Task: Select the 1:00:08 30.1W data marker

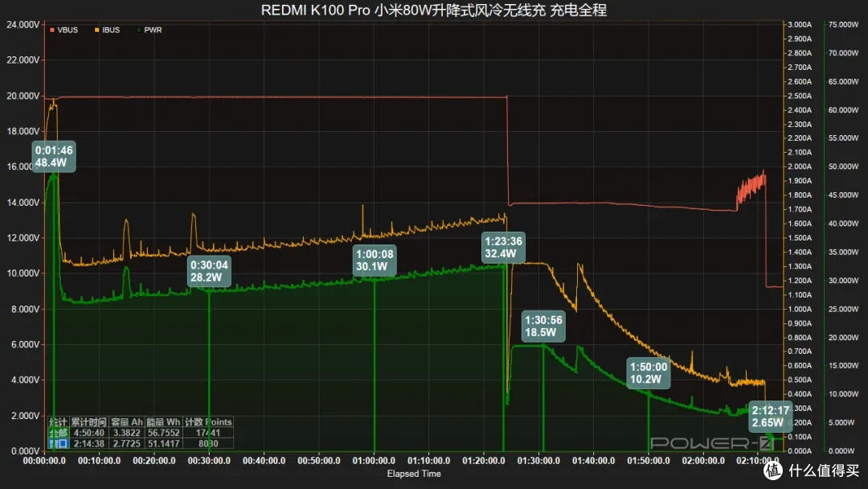Action: [375, 261]
